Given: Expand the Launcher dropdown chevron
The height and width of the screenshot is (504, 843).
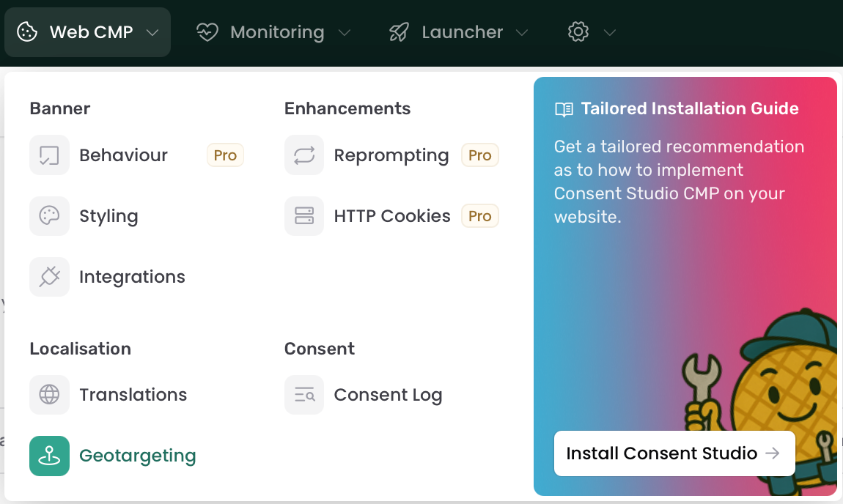Looking at the screenshot, I should 521,33.
